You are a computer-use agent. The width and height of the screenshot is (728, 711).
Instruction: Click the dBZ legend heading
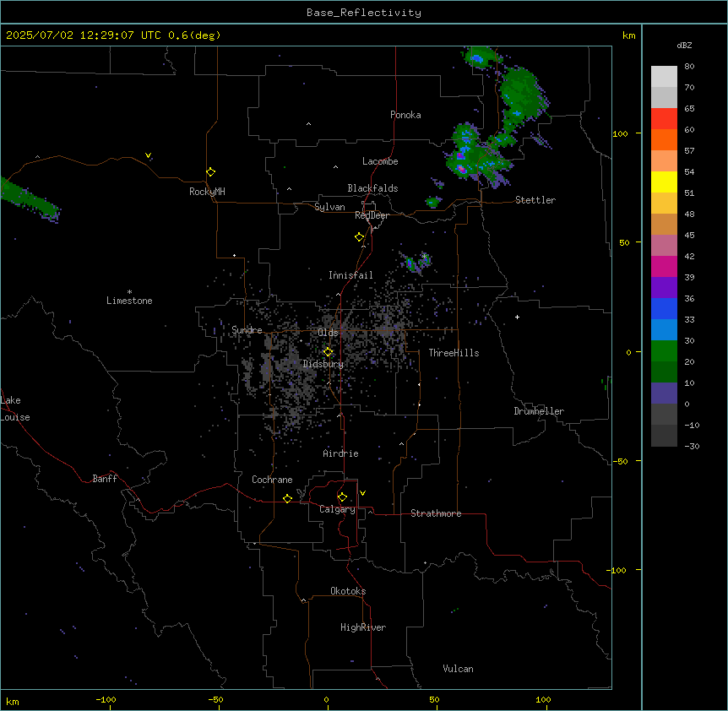[684, 45]
